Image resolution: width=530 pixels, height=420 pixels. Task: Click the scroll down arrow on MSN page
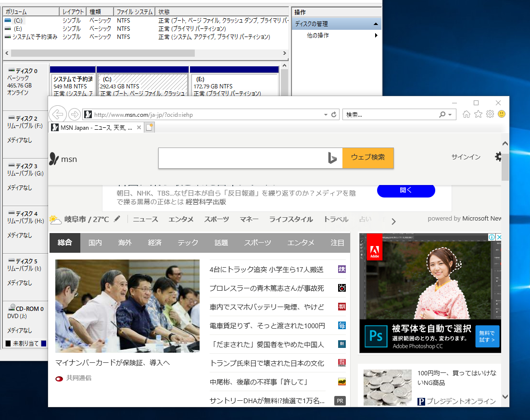[x=505, y=397]
